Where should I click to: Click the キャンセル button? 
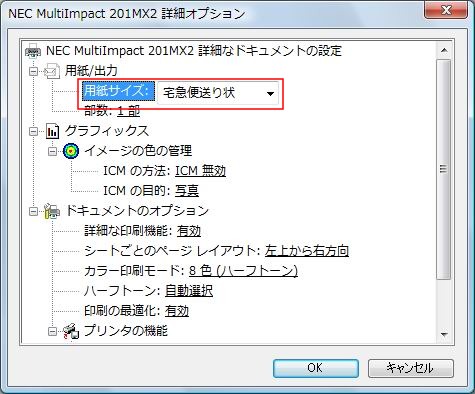[x=411, y=368]
